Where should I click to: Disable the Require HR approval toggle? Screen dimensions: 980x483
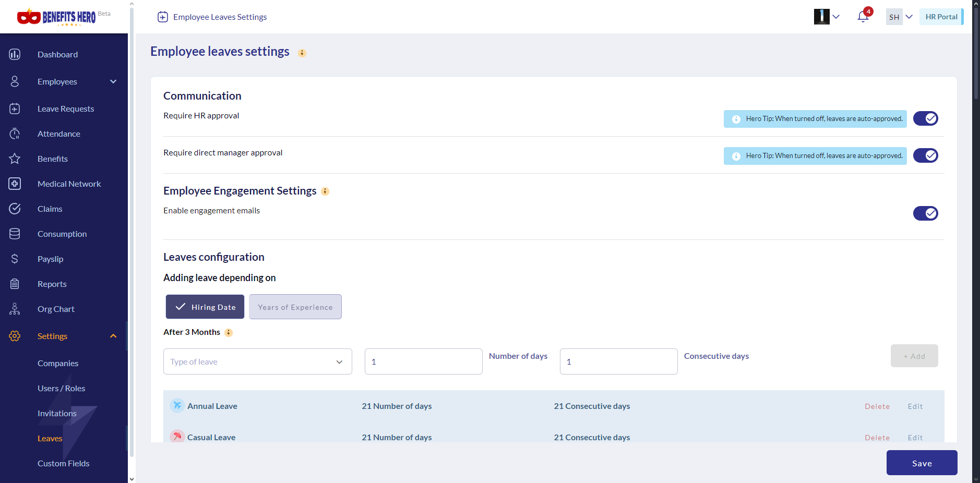[x=925, y=118]
